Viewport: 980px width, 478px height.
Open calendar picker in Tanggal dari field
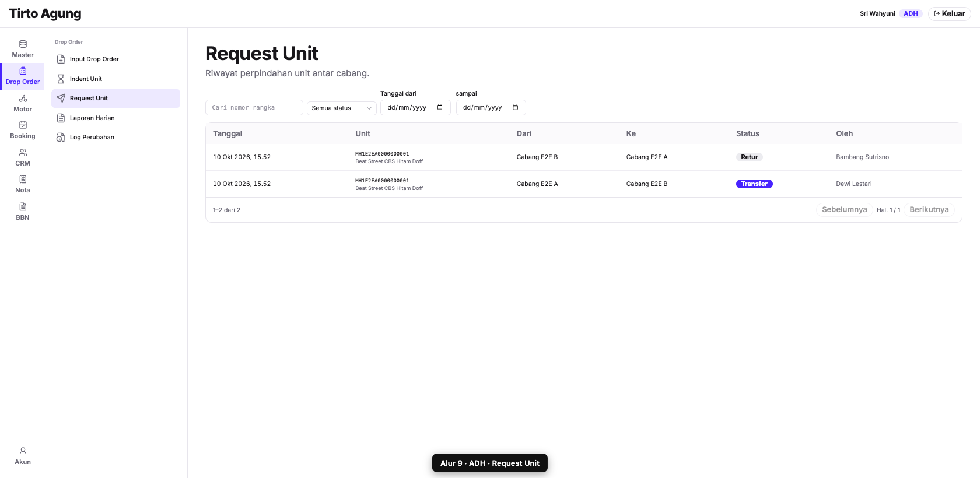(440, 107)
